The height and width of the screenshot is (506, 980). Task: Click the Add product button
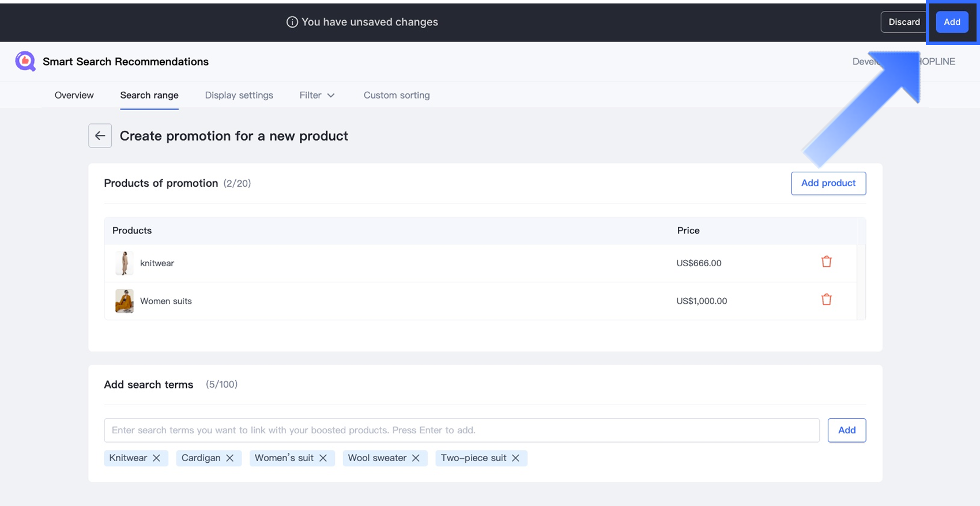click(x=828, y=183)
